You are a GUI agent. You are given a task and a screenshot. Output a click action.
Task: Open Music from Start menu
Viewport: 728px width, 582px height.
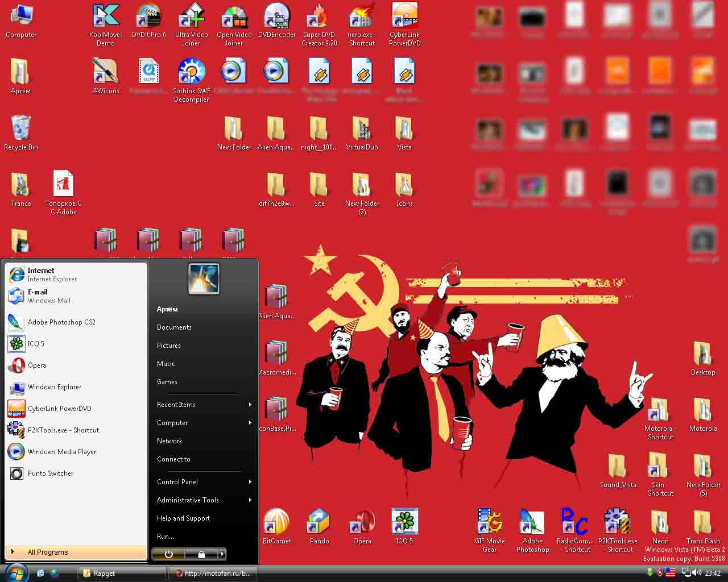coord(166,364)
